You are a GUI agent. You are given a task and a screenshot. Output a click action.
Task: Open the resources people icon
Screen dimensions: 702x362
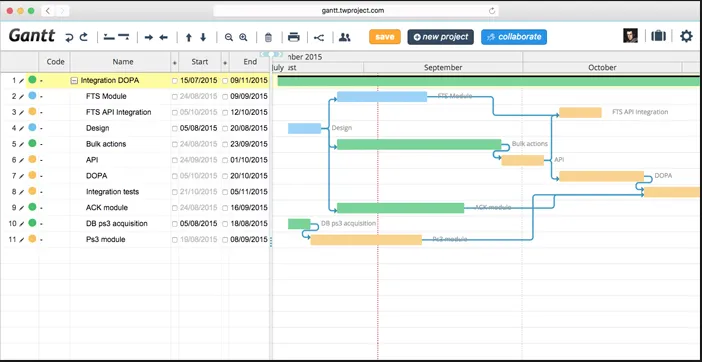345,37
